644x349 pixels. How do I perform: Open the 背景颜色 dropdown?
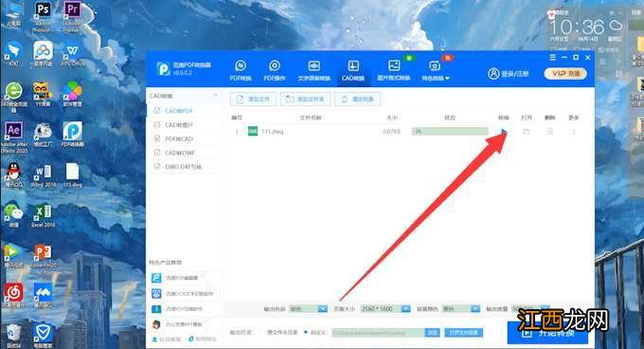pyautogui.click(x=461, y=309)
